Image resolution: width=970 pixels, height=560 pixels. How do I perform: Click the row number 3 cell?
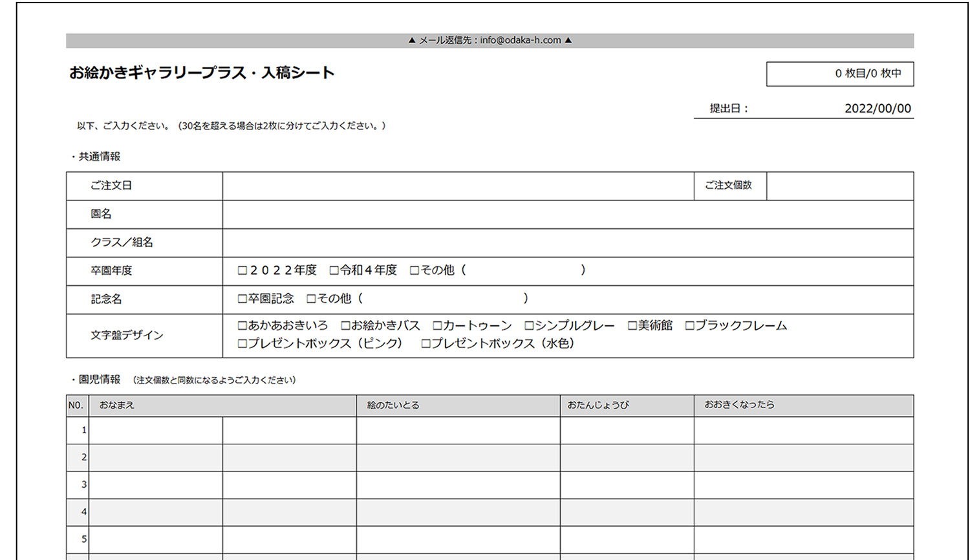click(78, 485)
